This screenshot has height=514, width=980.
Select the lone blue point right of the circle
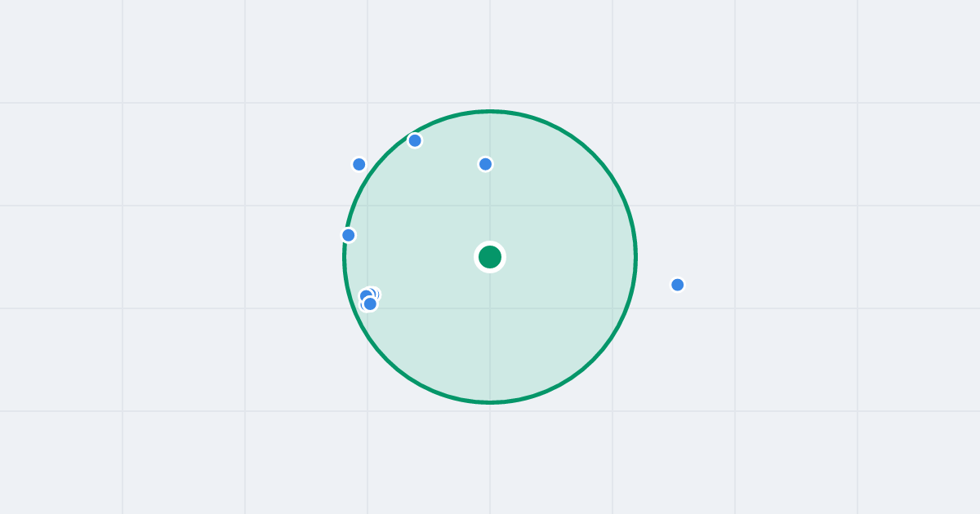677,285
